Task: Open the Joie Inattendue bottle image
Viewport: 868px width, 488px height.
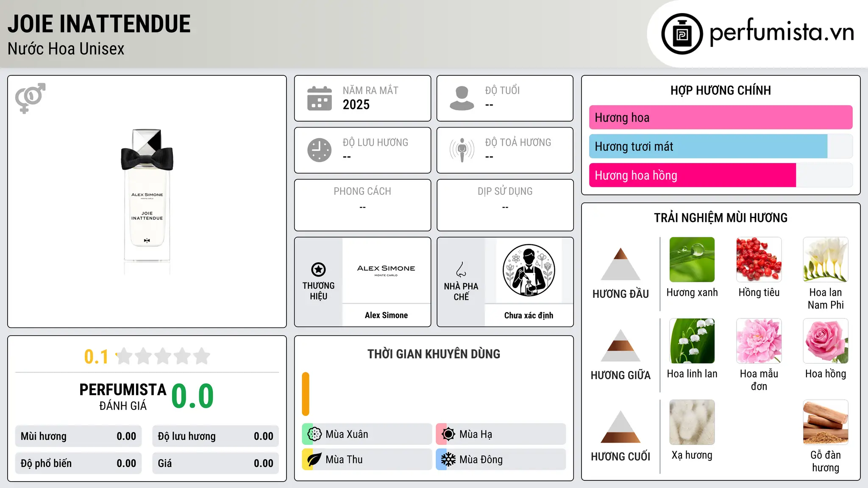Action: pos(147,202)
